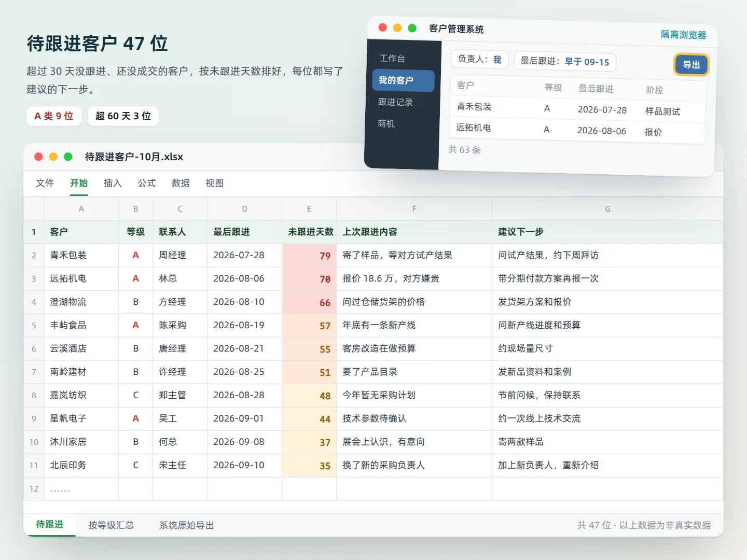Switch to the 公式 ribbon tab

pyautogui.click(x=147, y=183)
